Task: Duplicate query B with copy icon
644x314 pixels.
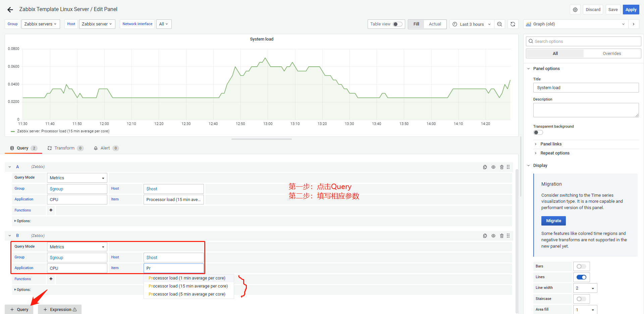Action: click(x=485, y=236)
